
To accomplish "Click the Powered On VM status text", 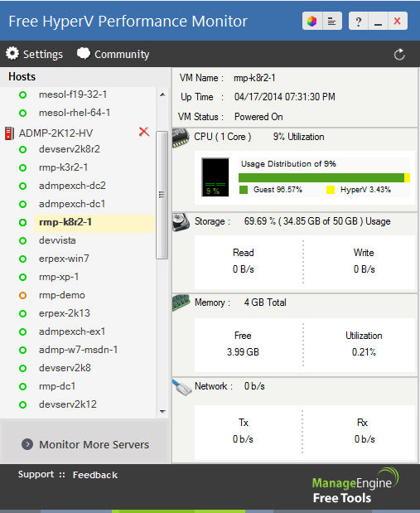I will (258, 117).
